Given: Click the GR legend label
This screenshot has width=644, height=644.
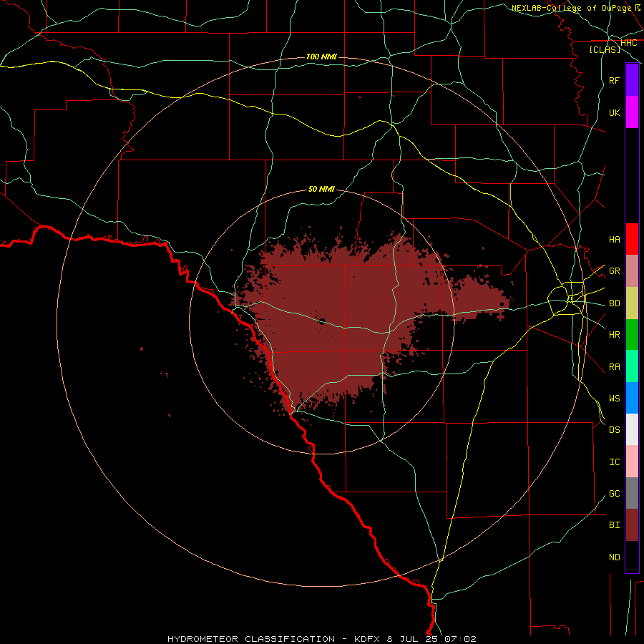Looking at the screenshot, I should click(x=614, y=271).
